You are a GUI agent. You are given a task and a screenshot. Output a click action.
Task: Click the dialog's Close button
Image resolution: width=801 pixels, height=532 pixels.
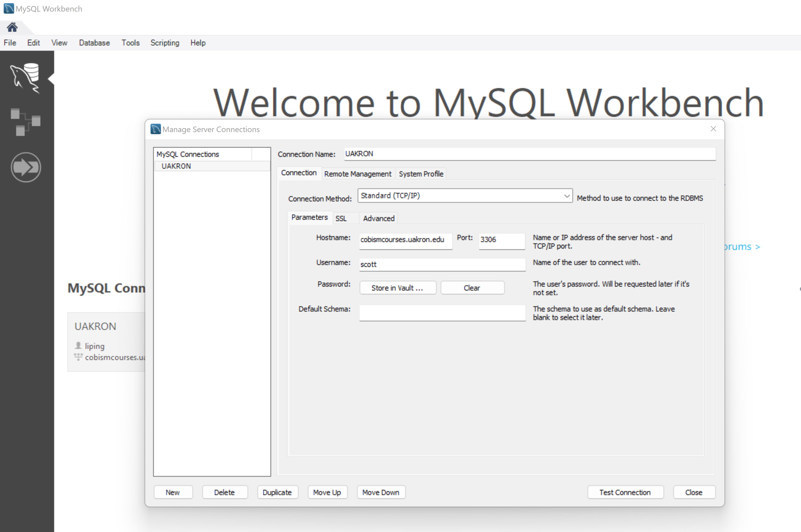(694, 493)
